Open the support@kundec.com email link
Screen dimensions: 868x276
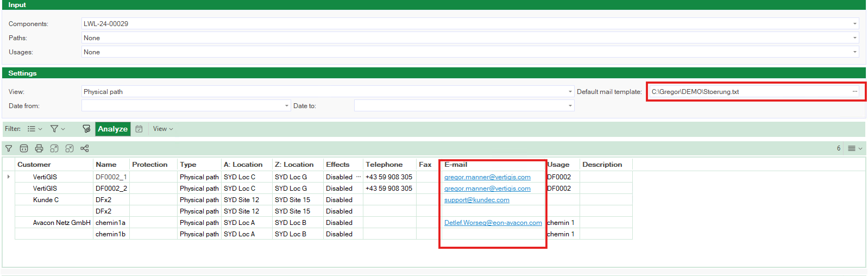pos(477,200)
